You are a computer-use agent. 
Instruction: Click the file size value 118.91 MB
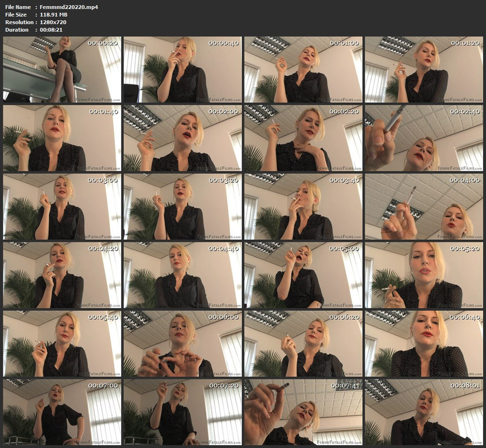point(54,15)
